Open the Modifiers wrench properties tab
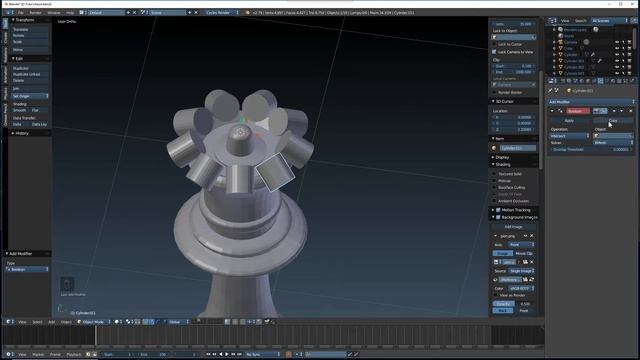The height and width of the screenshot is (360, 640). [600, 81]
